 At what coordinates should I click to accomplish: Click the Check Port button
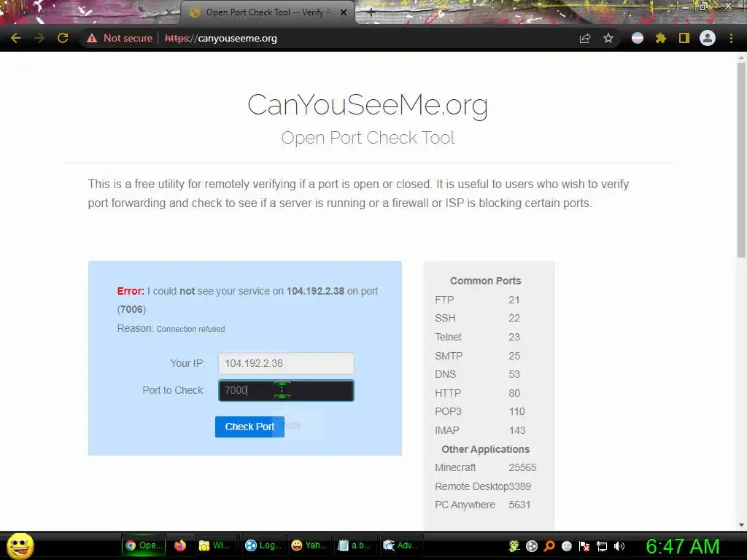click(249, 427)
